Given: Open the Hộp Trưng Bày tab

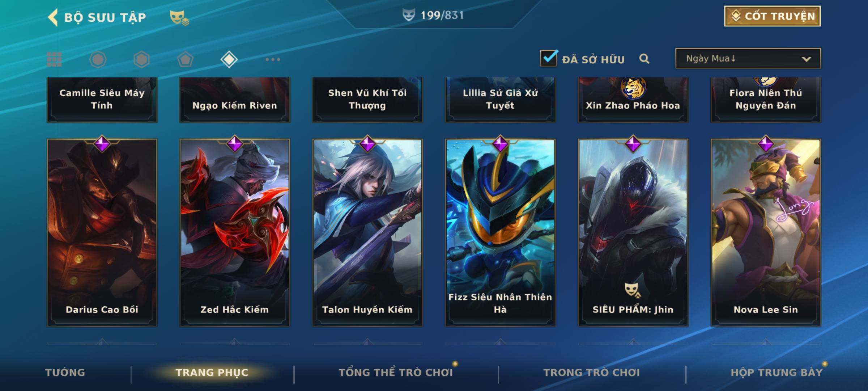Looking at the screenshot, I should [776, 373].
